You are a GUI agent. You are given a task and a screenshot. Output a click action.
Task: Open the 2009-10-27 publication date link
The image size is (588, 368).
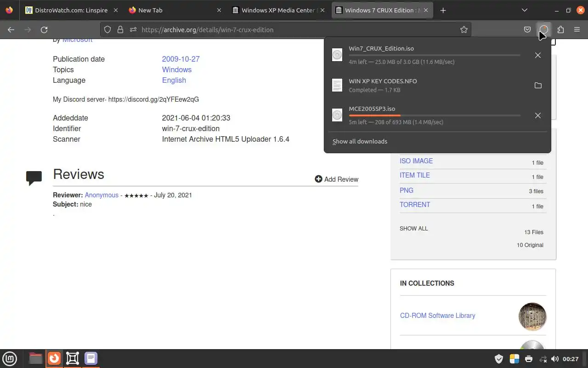[181, 59]
